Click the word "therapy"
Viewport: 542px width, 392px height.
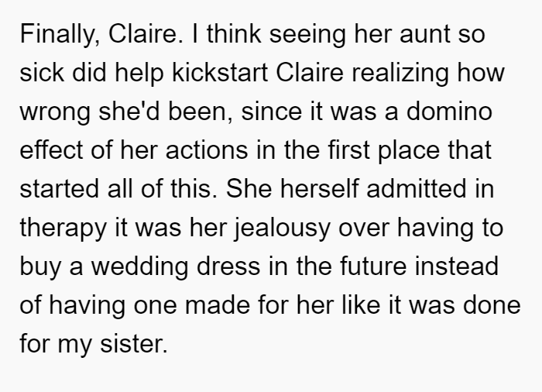coord(63,229)
